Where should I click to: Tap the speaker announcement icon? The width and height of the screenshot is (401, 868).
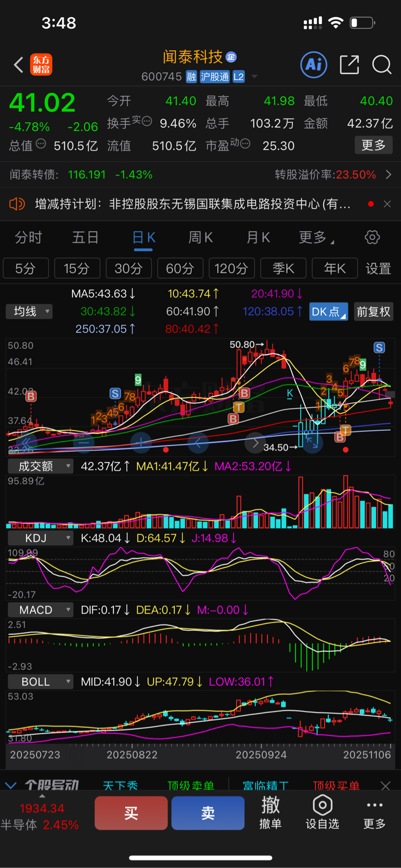tap(17, 204)
